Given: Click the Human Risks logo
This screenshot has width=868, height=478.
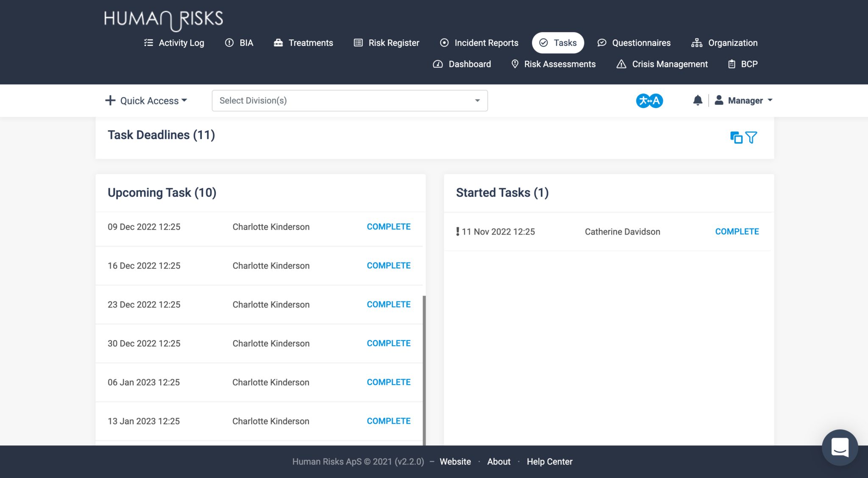Looking at the screenshot, I should (164, 20).
